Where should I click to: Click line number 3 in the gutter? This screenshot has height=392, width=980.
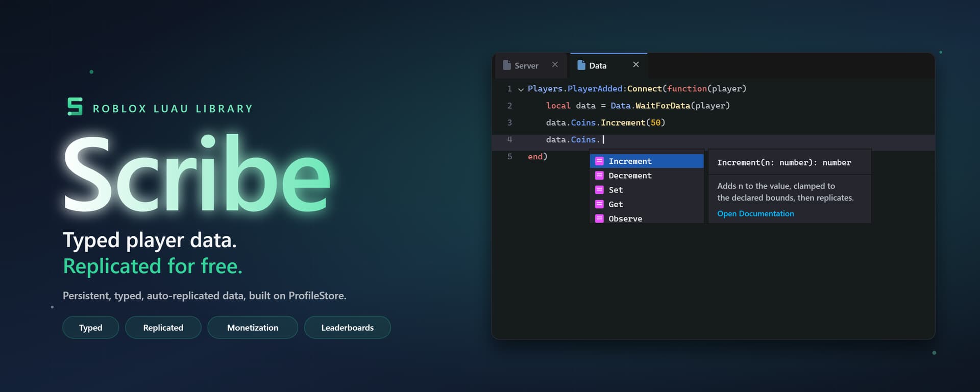pos(509,122)
